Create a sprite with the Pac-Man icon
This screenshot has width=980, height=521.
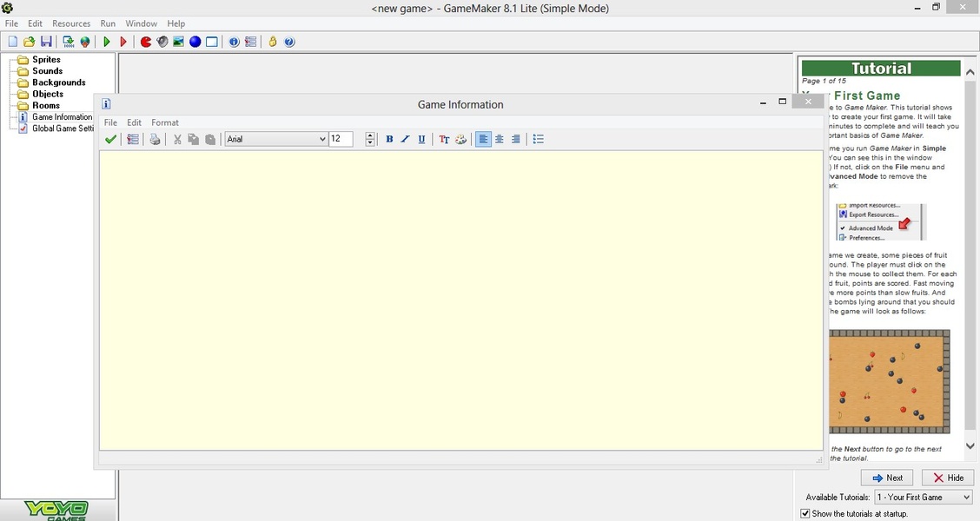click(x=146, y=42)
